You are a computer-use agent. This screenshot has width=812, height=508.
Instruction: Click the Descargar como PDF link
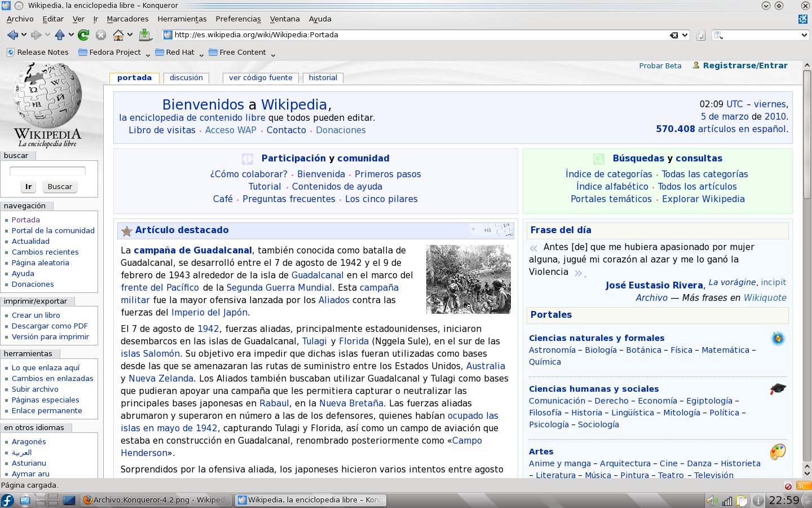click(50, 326)
